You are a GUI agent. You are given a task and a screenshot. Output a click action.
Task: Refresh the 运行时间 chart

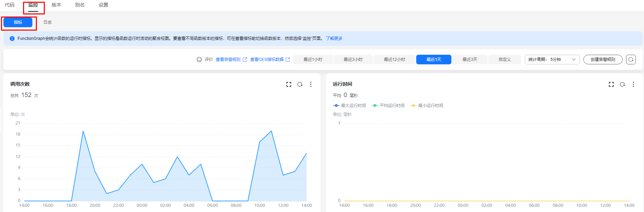[622, 84]
